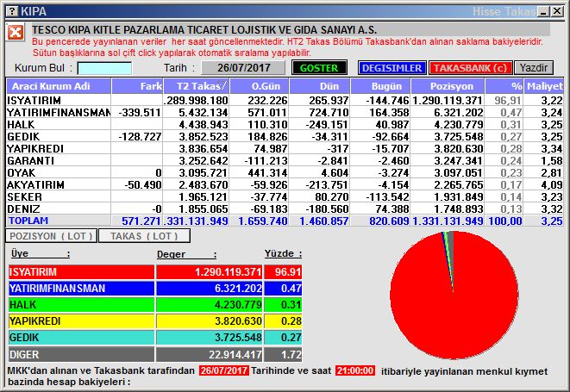Sort by the % column header
The height and width of the screenshot is (392, 570).
504,86
